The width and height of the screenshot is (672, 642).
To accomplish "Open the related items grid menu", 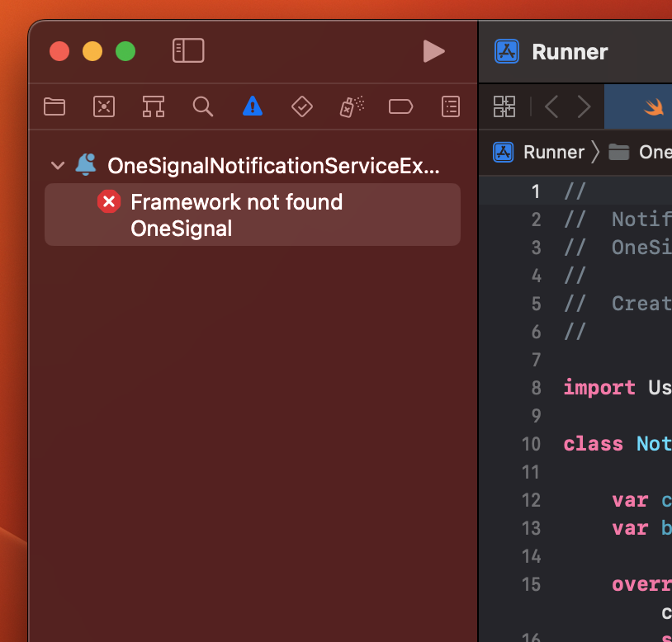I will pos(504,106).
